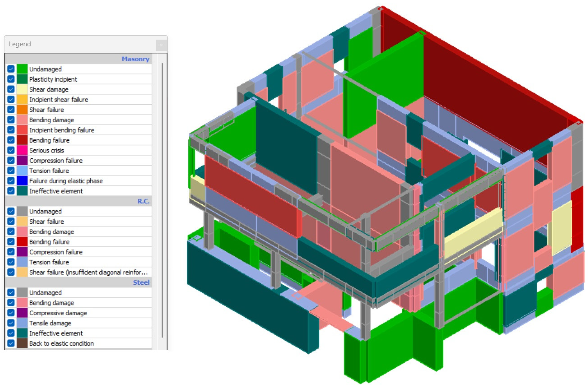Toggle the Back to elastic condition checkbox
Screen dimensions: 588x388
point(11,343)
